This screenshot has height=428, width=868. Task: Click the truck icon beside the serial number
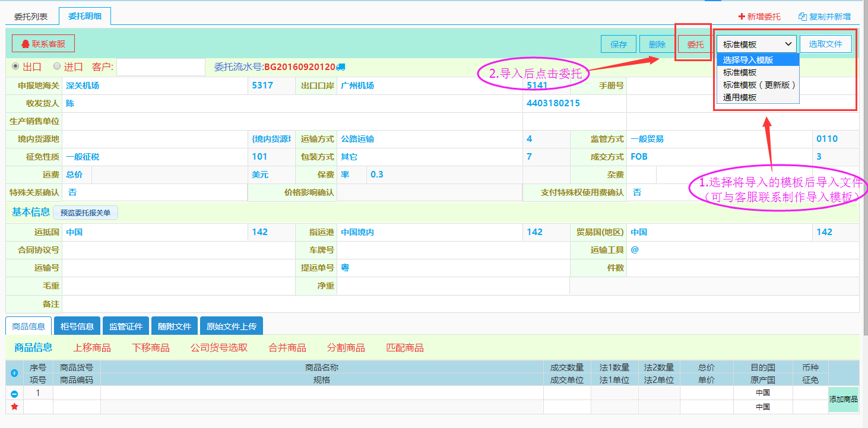[341, 67]
